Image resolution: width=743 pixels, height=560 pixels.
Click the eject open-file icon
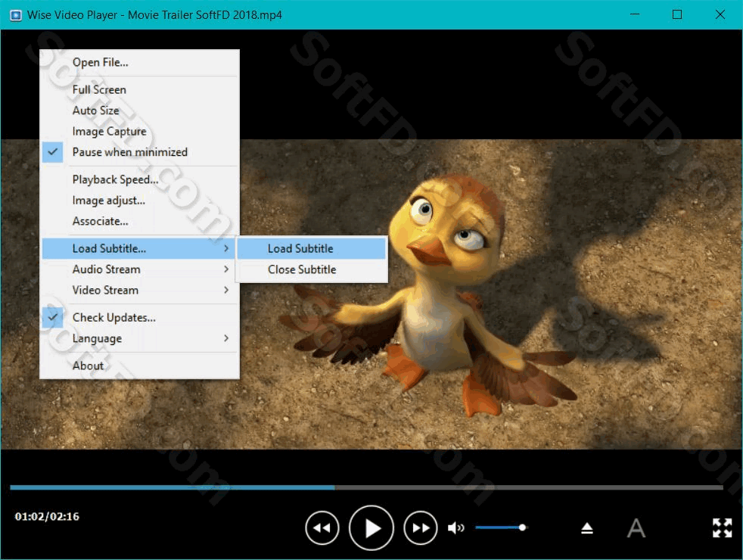pos(587,527)
